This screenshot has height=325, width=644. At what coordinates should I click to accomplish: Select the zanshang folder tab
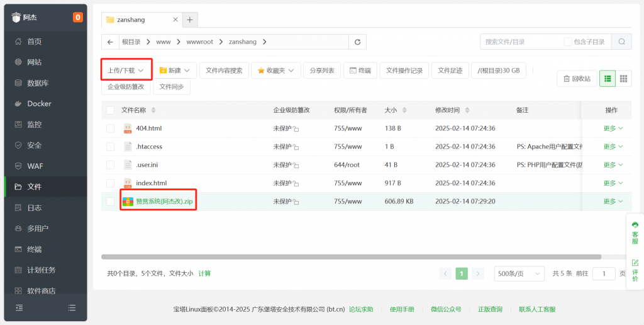142,20
